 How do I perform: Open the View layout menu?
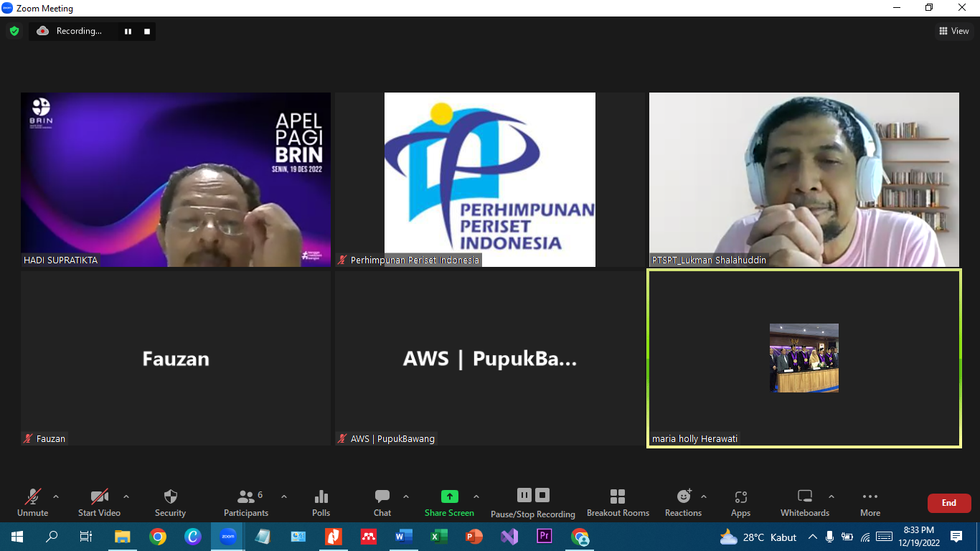(x=954, y=31)
